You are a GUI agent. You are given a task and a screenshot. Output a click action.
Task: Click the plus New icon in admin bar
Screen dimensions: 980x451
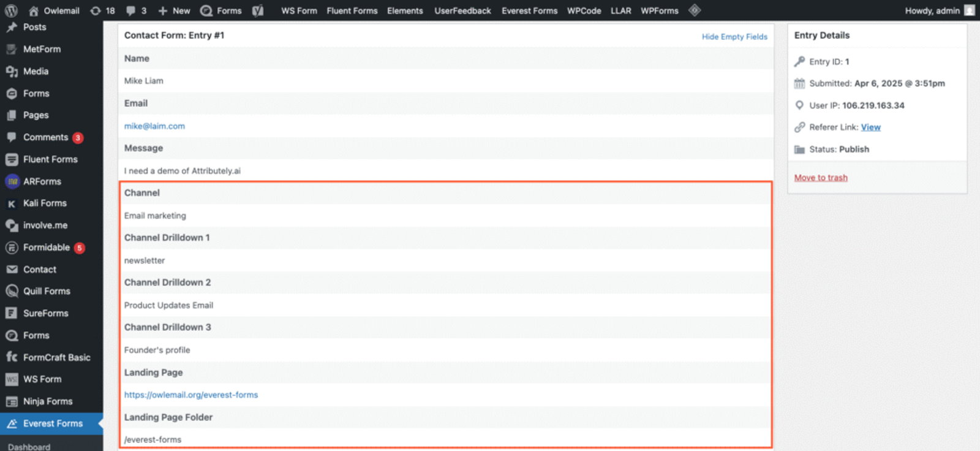(162, 11)
